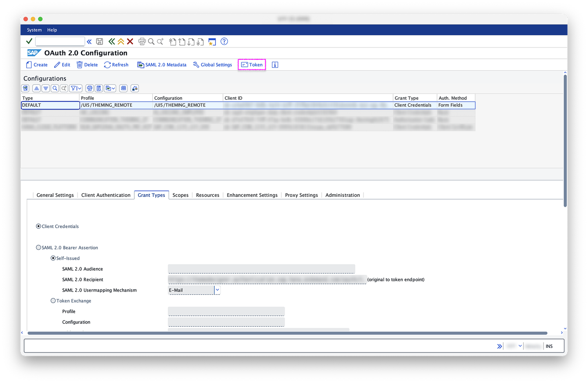588x383 pixels.
Task: Click the 'Form Fields' Auth. Method cell
Action: click(456, 105)
